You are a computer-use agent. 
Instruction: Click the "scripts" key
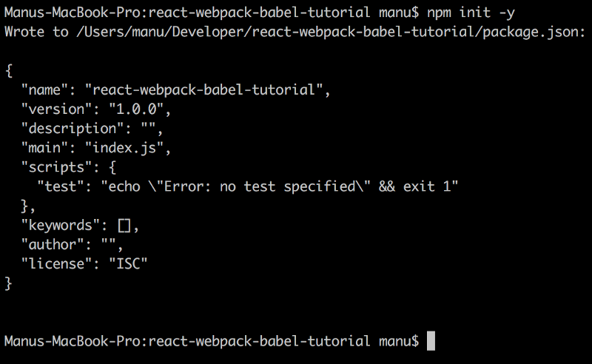(60, 167)
